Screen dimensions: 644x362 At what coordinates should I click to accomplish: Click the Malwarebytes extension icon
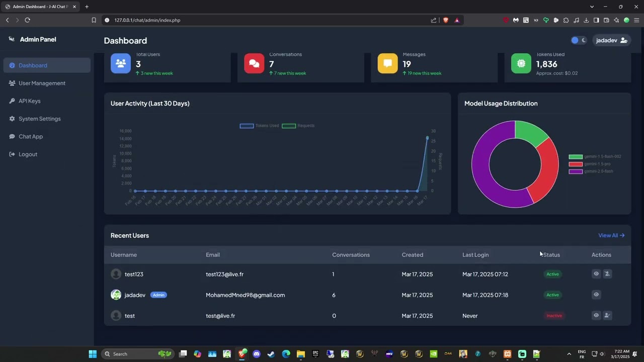click(x=516, y=20)
